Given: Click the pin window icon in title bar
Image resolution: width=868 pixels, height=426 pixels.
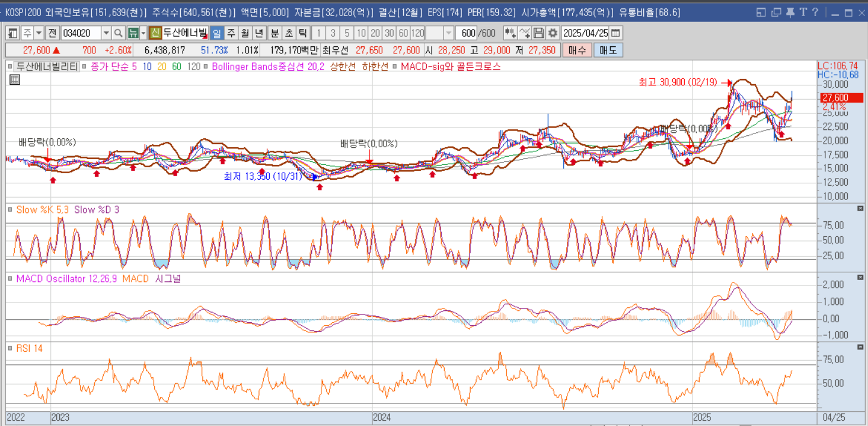Looking at the screenshot, I should click(x=790, y=12).
